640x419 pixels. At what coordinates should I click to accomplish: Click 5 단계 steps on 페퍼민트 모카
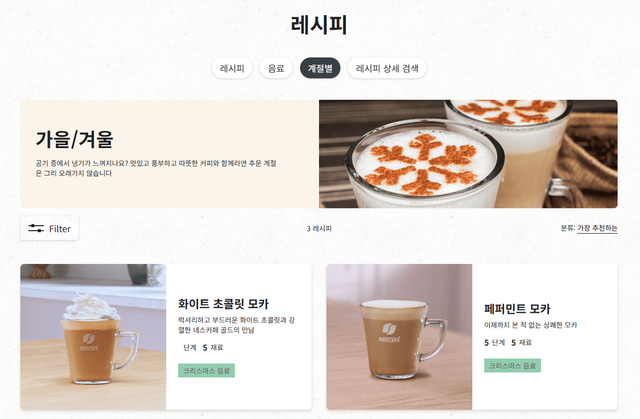tap(494, 342)
